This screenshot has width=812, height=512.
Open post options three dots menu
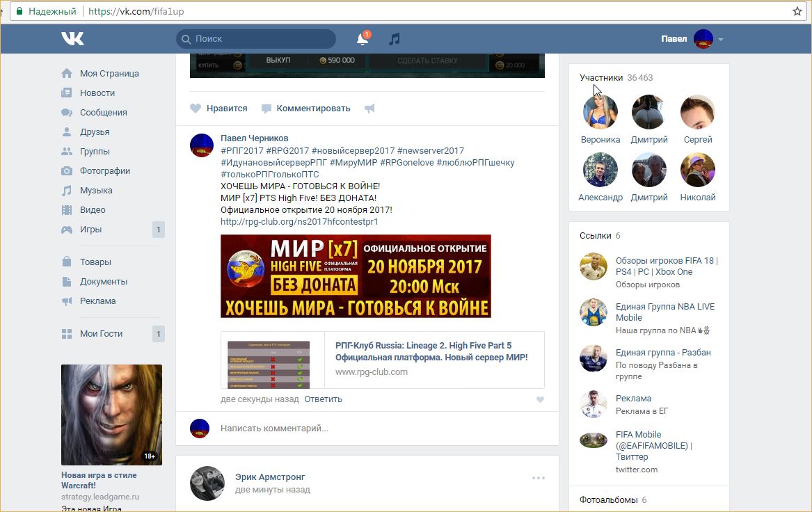click(x=538, y=478)
